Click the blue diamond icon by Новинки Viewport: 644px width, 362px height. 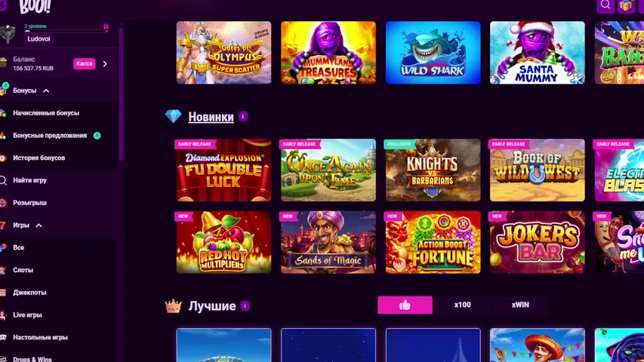pos(173,117)
